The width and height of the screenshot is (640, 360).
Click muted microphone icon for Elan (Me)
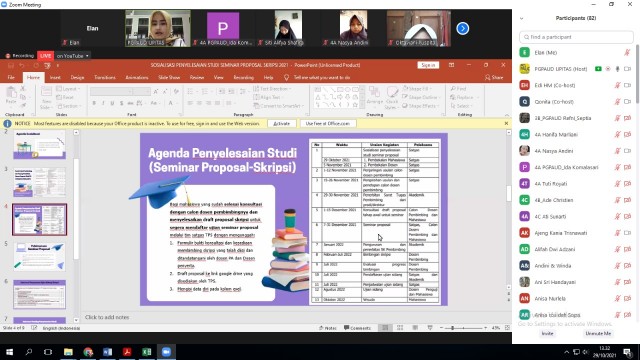(x=627, y=53)
